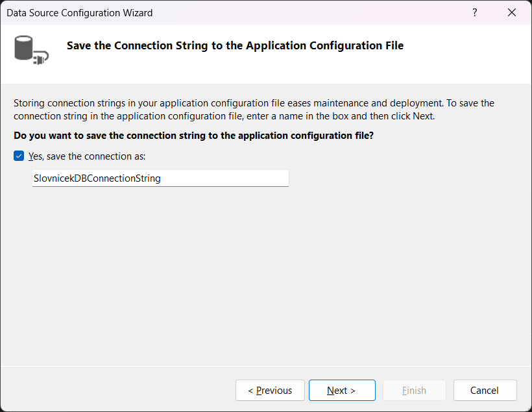Click the "Yes, save the connection as" label
This screenshot has height=412, width=532.
pos(87,156)
